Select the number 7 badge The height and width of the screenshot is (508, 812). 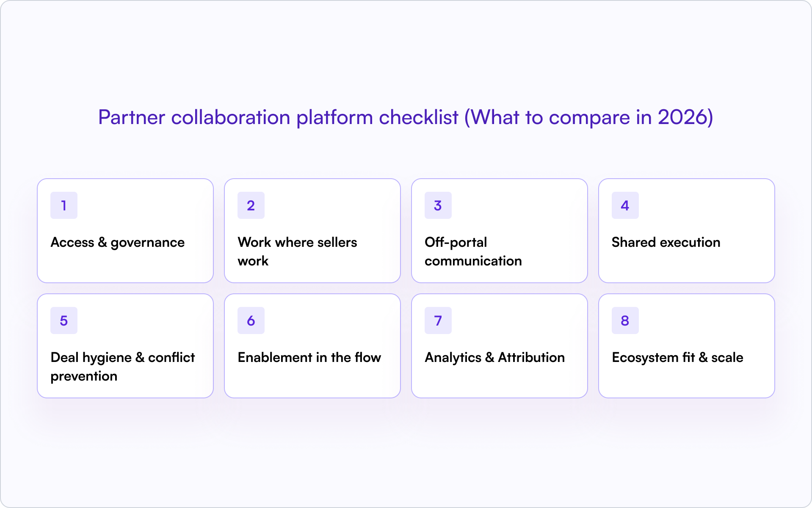tap(438, 320)
